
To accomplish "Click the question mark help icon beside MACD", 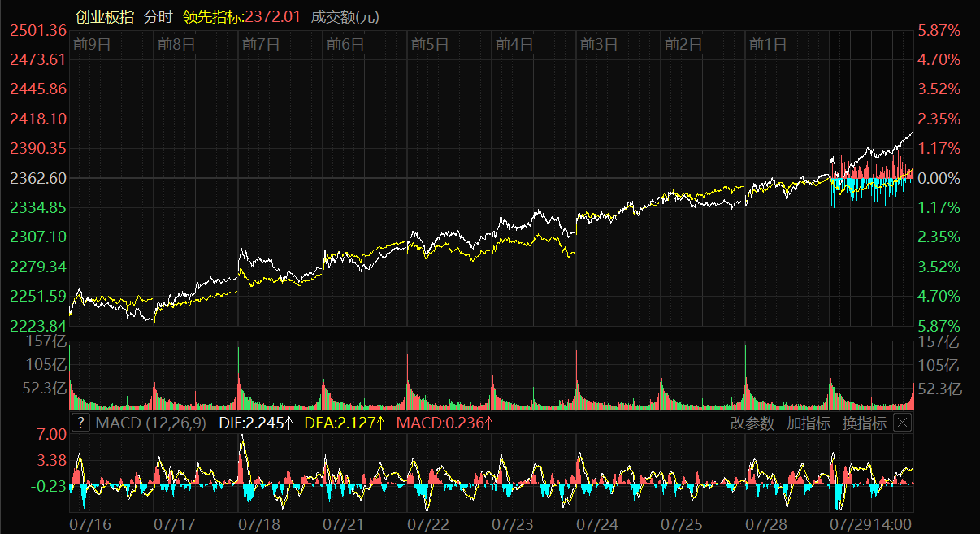I will [x=80, y=423].
